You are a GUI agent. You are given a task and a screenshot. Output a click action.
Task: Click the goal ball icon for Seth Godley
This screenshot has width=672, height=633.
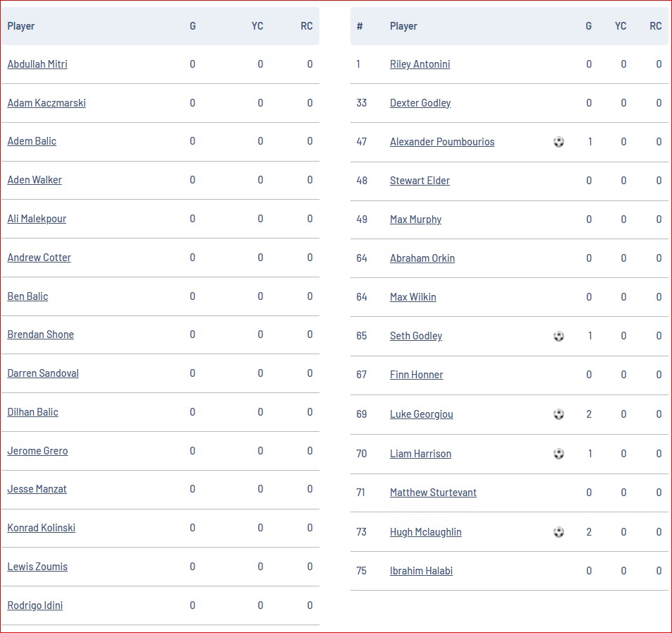(558, 336)
